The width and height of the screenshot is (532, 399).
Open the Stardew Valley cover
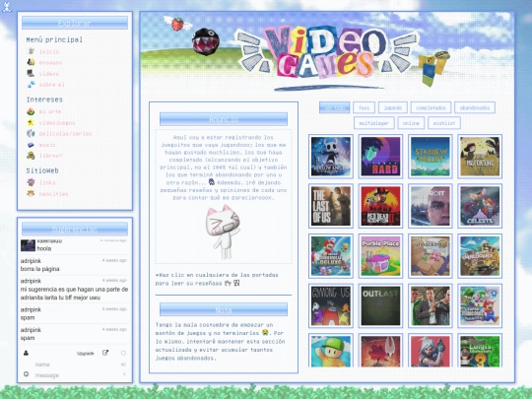431,156
